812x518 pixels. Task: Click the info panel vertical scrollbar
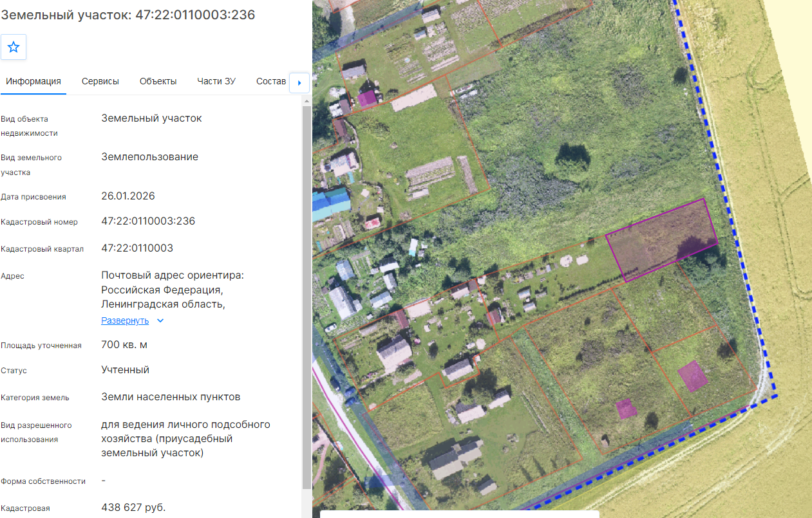pyautogui.click(x=306, y=293)
